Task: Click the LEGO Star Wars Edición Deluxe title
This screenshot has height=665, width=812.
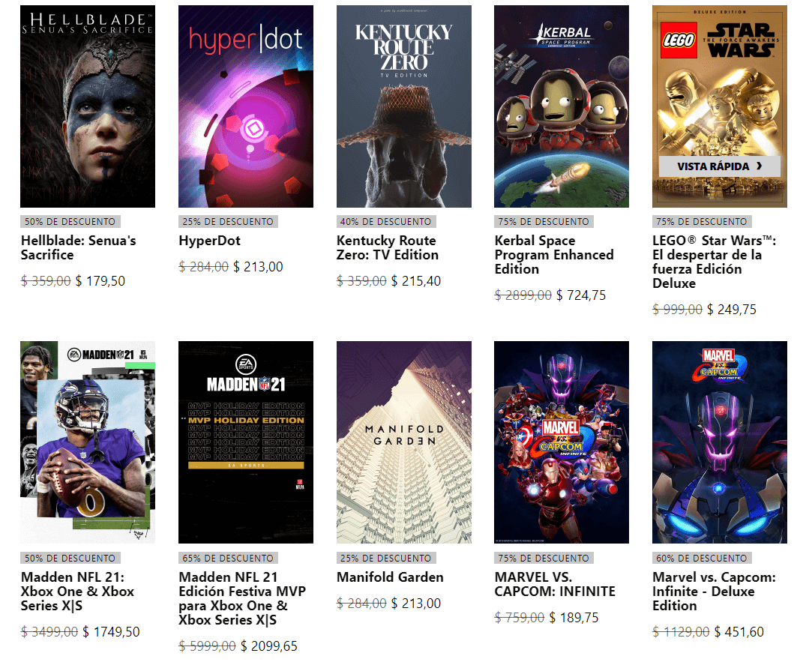Action: click(x=714, y=262)
